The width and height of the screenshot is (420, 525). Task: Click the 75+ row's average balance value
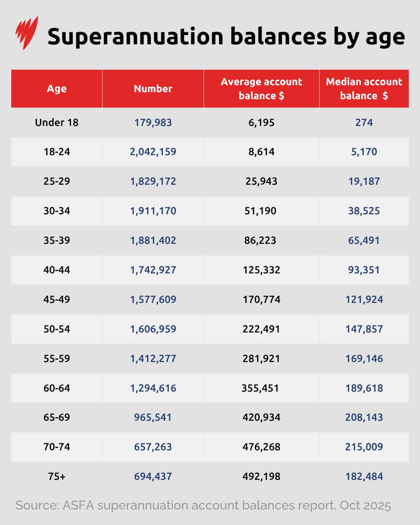pyautogui.click(x=261, y=476)
